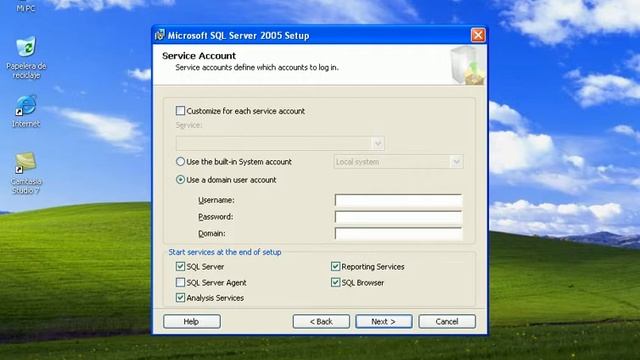Check SQL Server Agent startup checkbox
Screen dimensions: 640x360
pyautogui.click(x=180, y=282)
